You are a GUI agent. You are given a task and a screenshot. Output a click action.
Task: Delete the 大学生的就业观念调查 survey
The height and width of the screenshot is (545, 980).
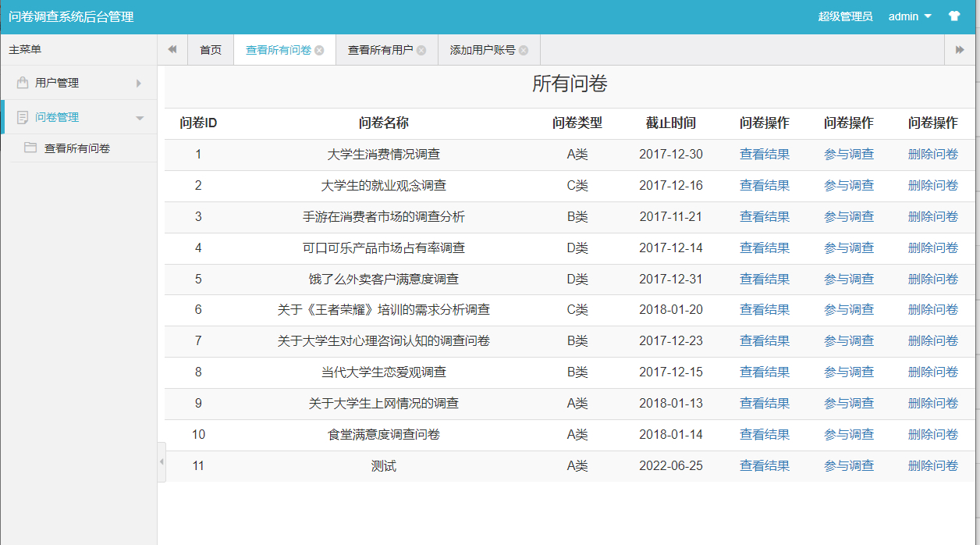pos(933,186)
